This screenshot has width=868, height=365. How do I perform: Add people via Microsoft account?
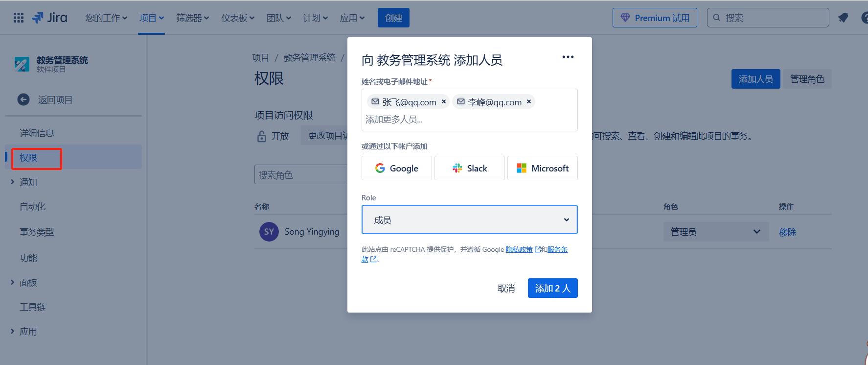pyautogui.click(x=543, y=168)
